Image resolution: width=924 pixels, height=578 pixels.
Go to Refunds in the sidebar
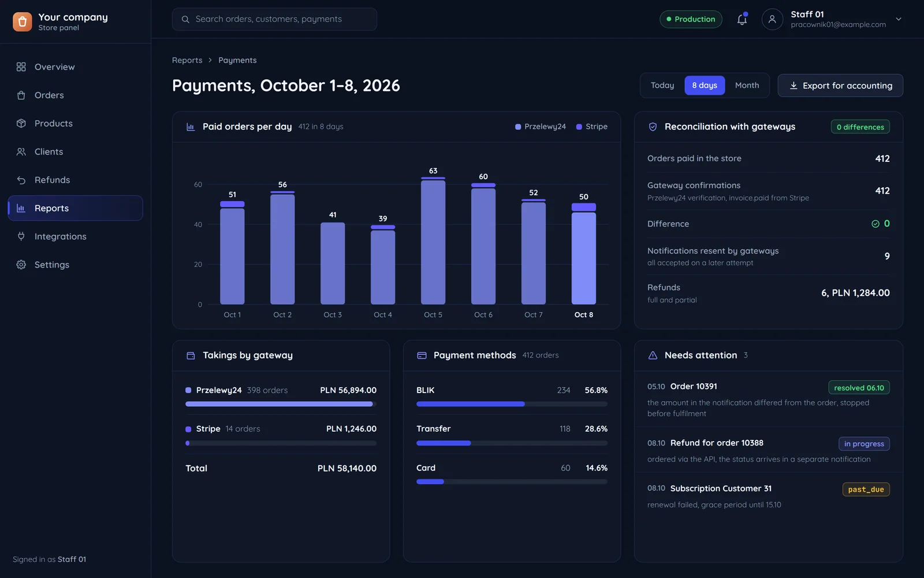click(76, 180)
